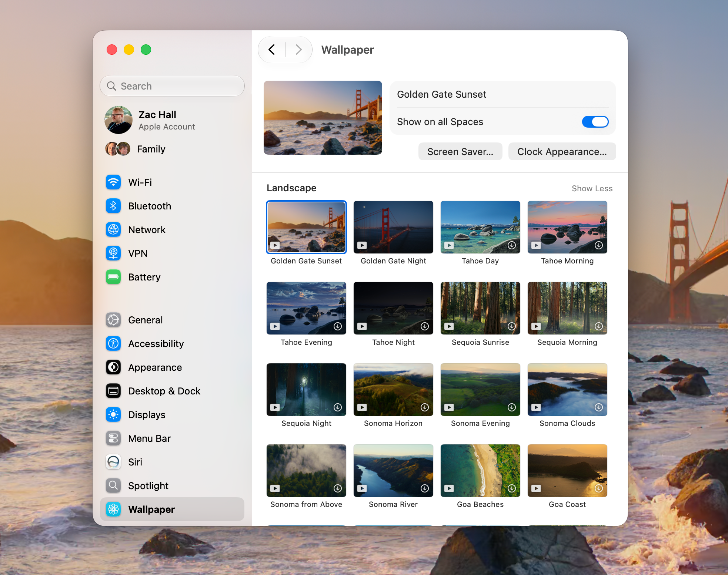The height and width of the screenshot is (575, 728).
Task: Open the Menu Bar icon
Action: point(113,438)
